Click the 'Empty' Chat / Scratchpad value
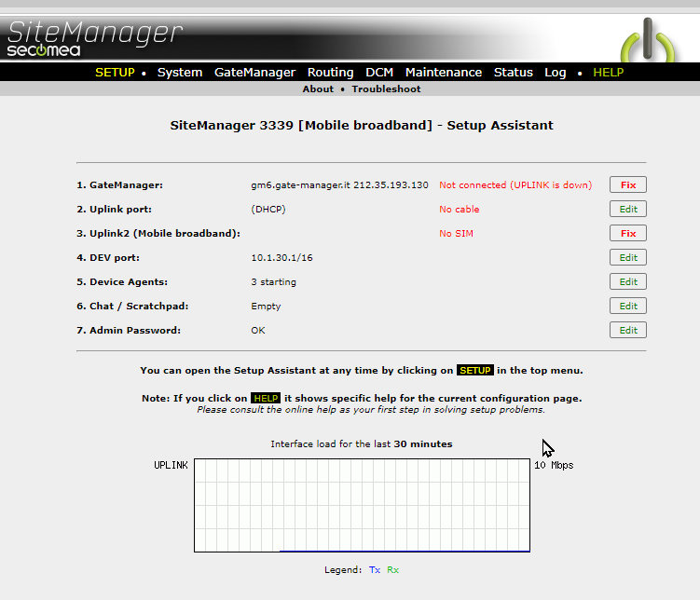Viewport: 700px width, 600px height. [x=266, y=306]
